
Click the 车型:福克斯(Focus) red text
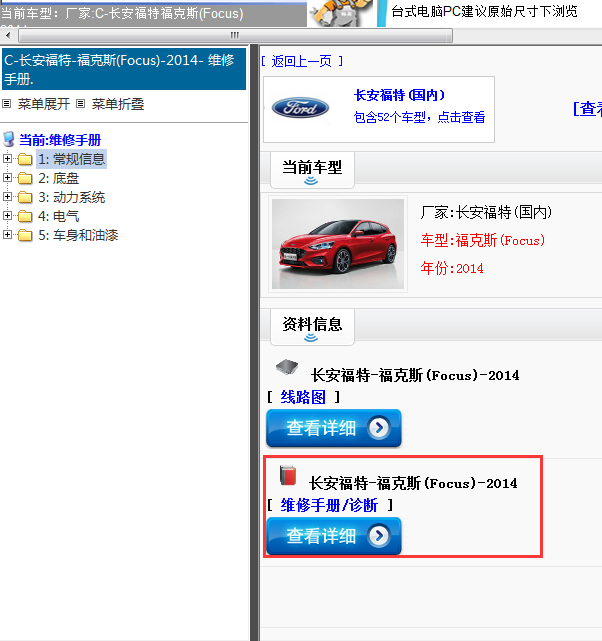[x=483, y=240]
